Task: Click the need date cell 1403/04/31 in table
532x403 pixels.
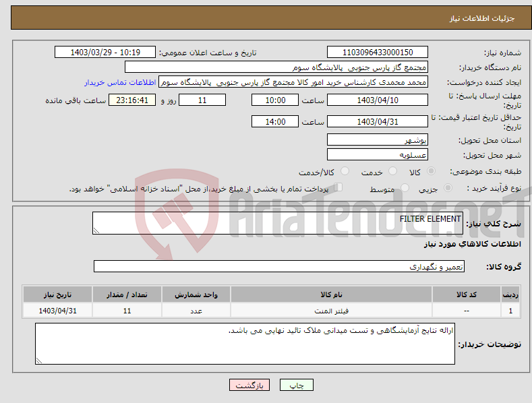Action: click(58, 311)
